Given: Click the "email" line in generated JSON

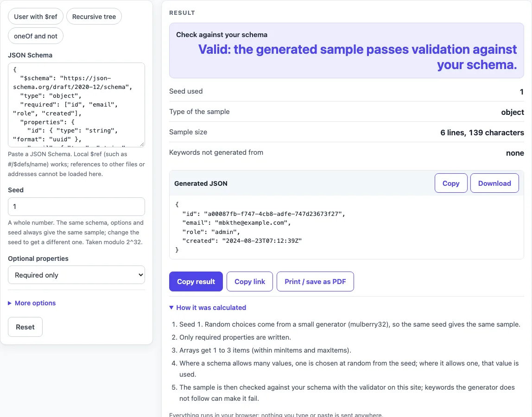Looking at the screenshot, I should tap(236, 223).
